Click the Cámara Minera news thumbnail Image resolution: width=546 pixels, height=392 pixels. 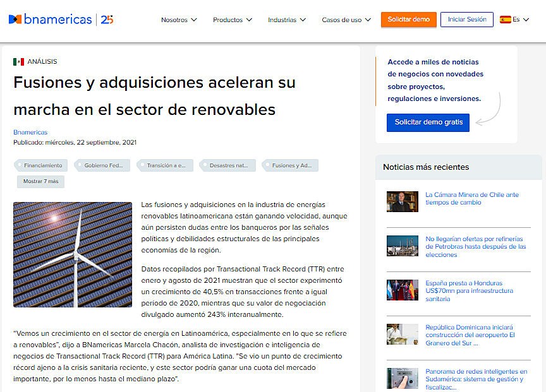(x=402, y=201)
